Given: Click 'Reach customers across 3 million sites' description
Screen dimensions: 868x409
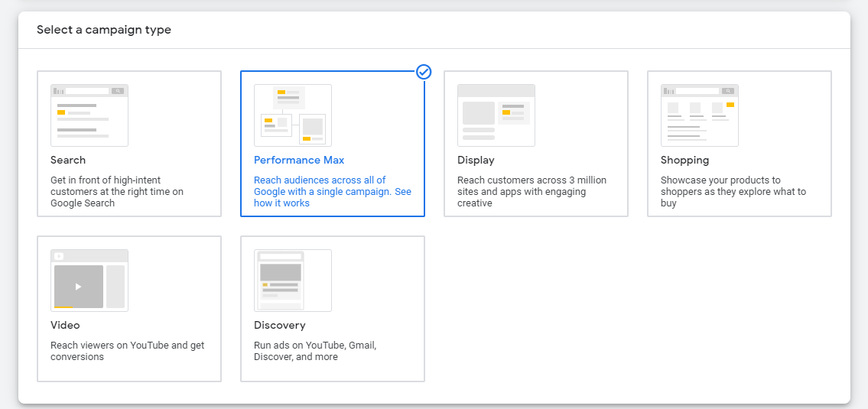Looking at the screenshot, I should click(x=532, y=191).
